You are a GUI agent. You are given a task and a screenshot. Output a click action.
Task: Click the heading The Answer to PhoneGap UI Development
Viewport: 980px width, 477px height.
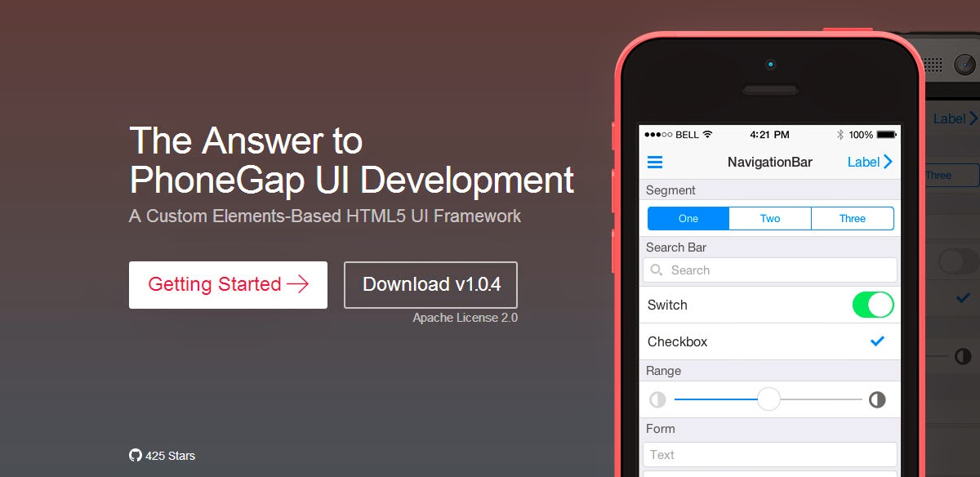coord(352,161)
